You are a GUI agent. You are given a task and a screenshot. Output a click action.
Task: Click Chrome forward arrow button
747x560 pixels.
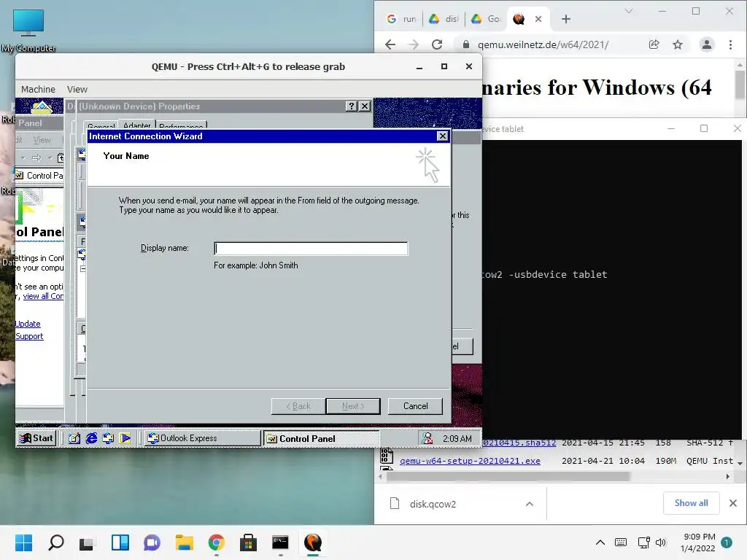414,44
